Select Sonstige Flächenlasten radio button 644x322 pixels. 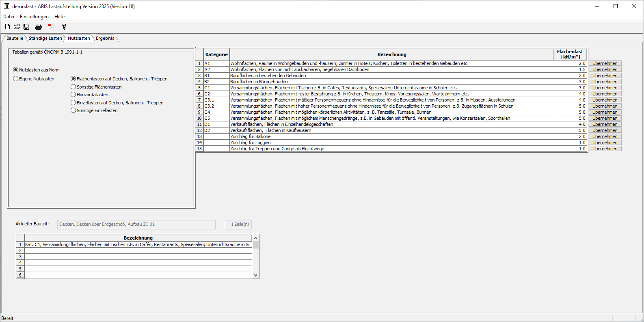tap(73, 87)
